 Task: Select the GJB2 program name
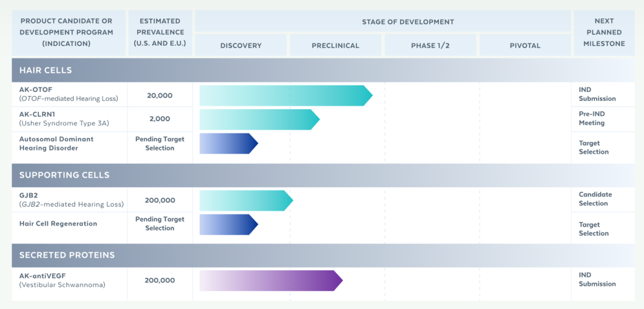(29, 195)
